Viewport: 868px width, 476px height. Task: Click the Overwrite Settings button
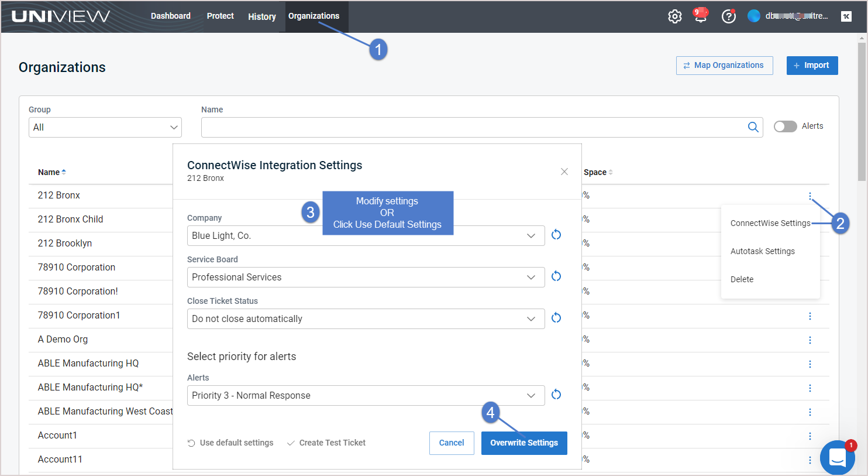524,443
